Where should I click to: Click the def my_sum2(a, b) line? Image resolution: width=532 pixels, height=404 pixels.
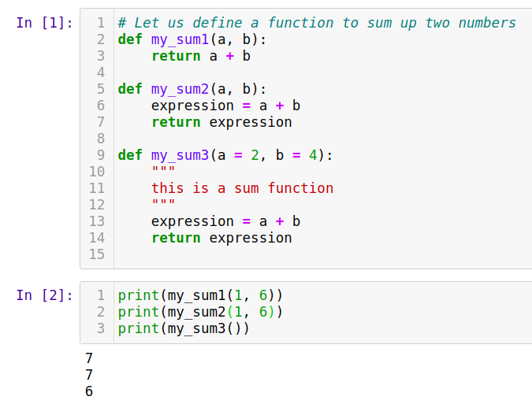point(192,89)
